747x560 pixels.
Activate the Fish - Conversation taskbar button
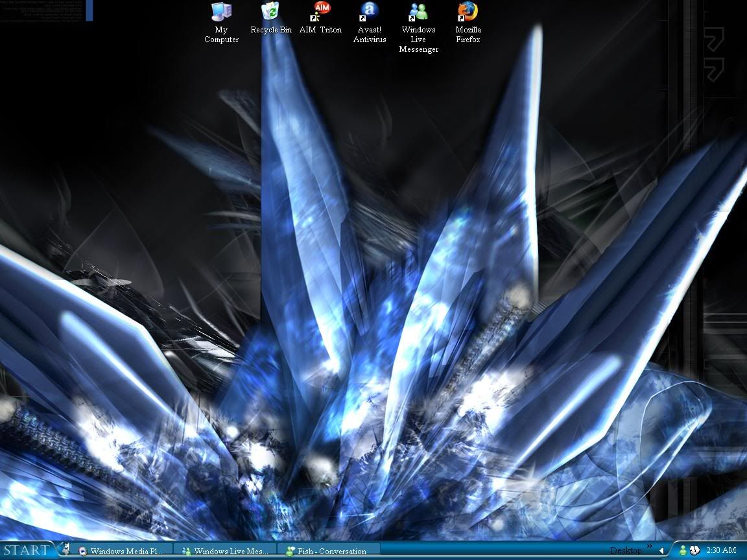coord(327,551)
